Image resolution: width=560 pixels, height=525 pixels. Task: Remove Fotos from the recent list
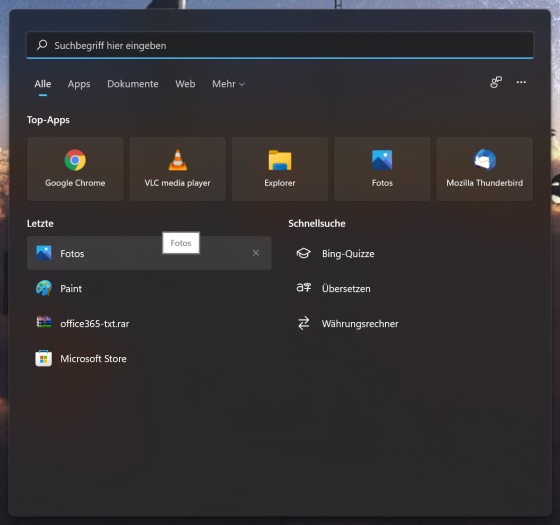[256, 253]
